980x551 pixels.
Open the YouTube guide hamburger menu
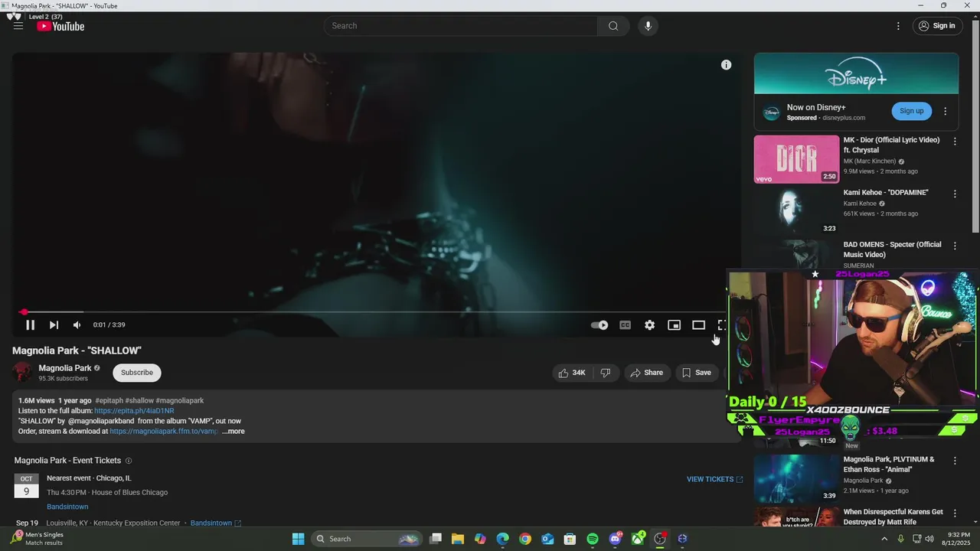(18, 26)
